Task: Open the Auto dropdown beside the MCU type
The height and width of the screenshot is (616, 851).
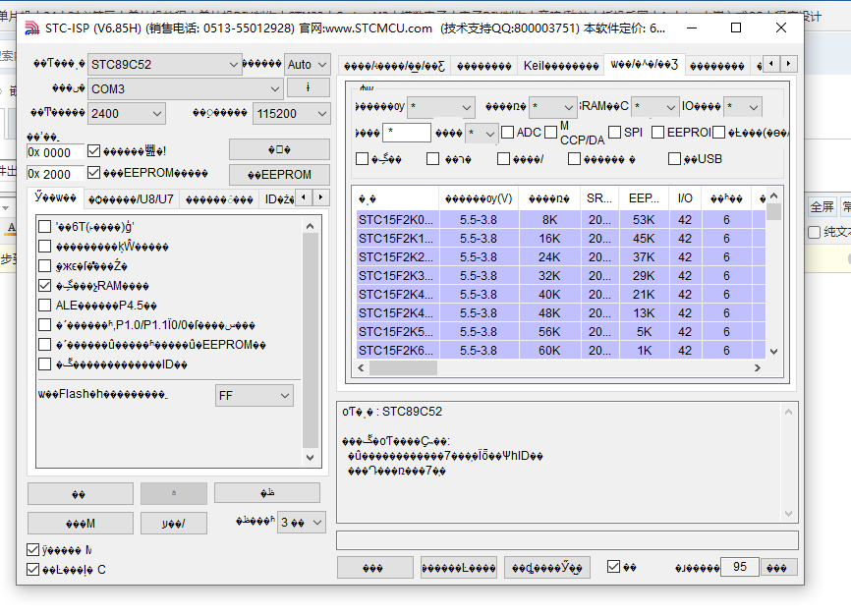Action: tap(308, 65)
